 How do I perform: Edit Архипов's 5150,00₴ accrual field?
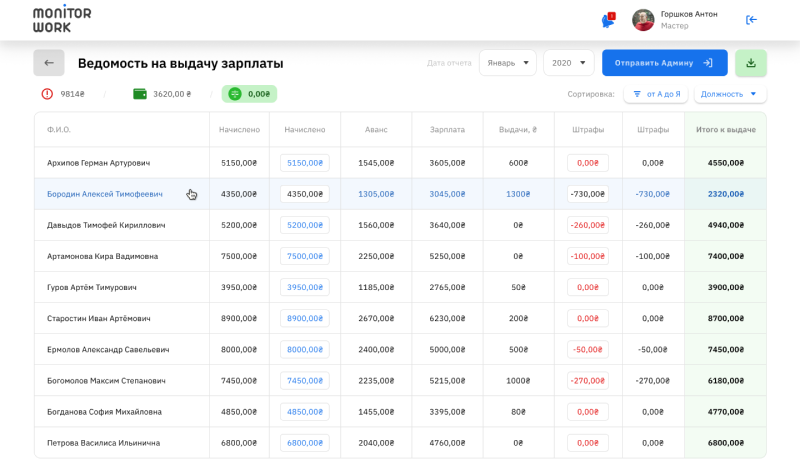[304, 163]
